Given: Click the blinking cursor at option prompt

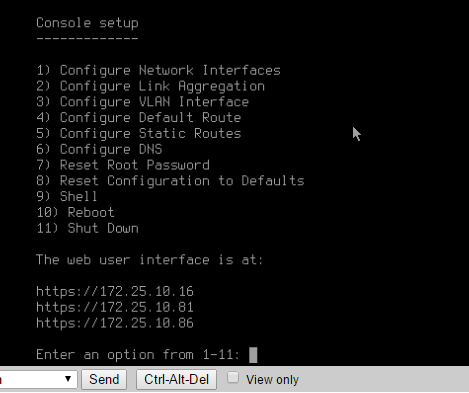Looking at the screenshot, I should click(x=253, y=355).
